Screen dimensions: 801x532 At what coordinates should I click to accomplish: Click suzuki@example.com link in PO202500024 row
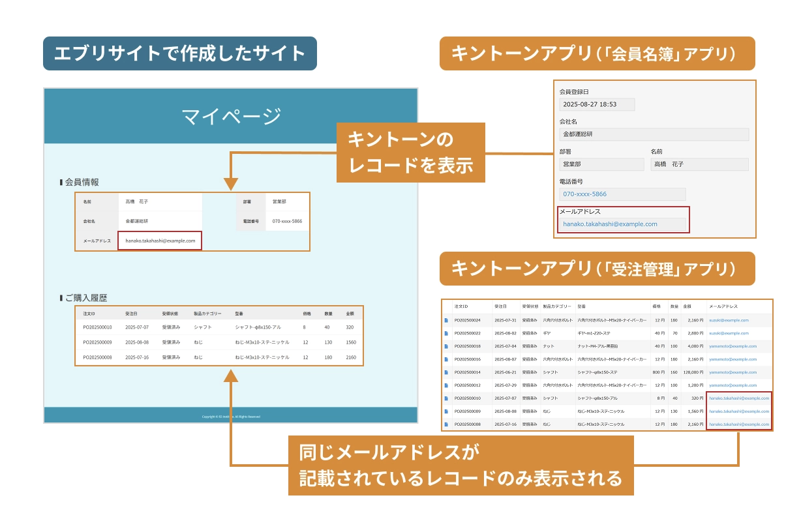[x=729, y=320]
